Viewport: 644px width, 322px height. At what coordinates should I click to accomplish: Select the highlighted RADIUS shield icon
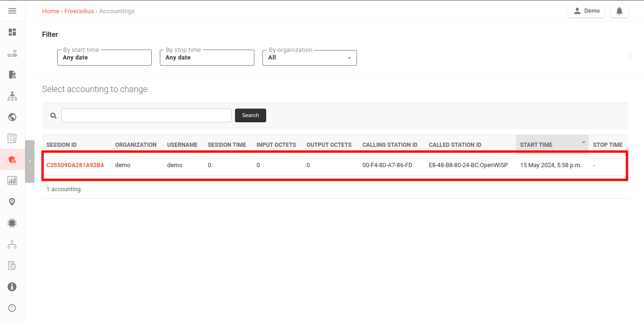tap(12, 160)
